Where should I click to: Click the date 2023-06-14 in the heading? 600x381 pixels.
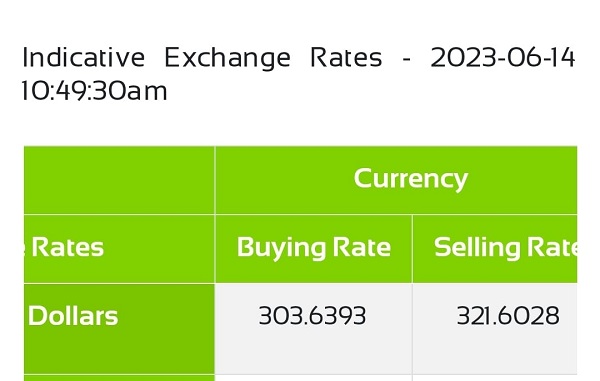(502, 58)
